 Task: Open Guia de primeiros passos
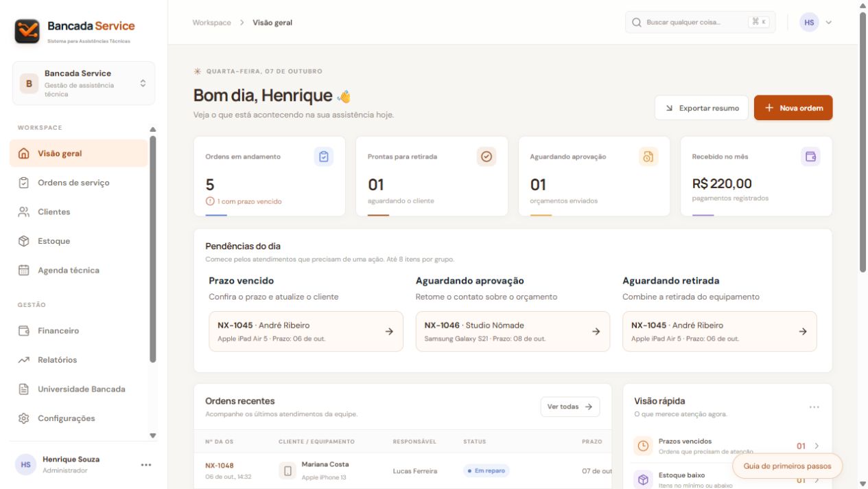pos(787,466)
